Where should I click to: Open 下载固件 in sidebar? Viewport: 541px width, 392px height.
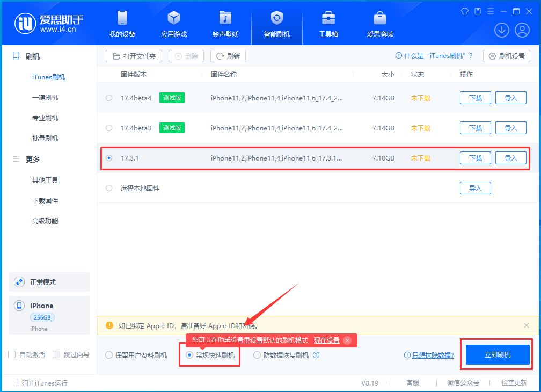tap(45, 201)
